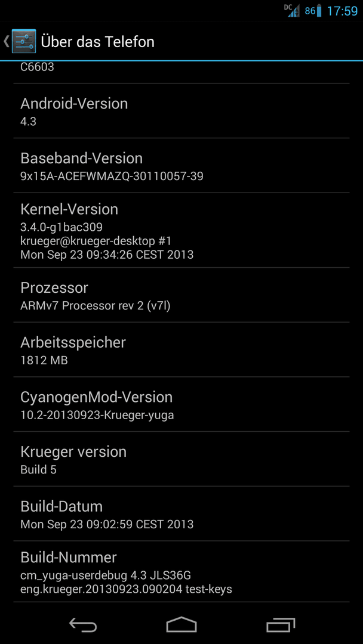Screen dimensions: 363x644
Task: Select the Prozessor entry
Action: click(181, 295)
